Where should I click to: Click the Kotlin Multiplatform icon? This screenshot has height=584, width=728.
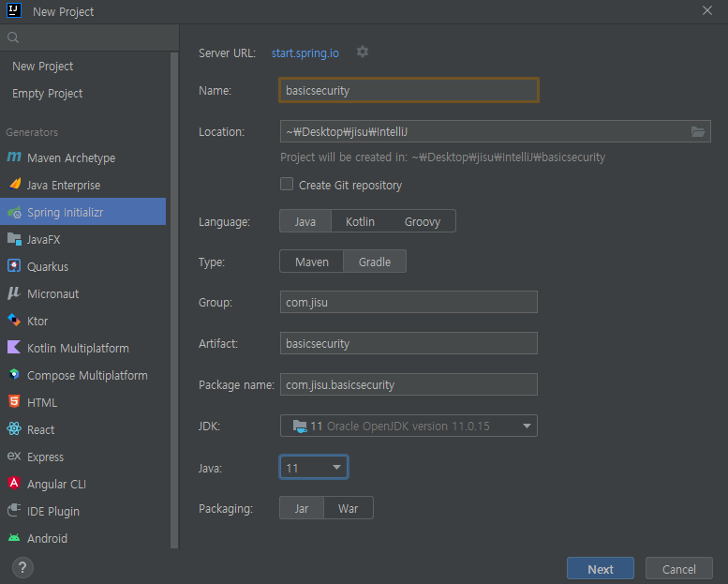pyautogui.click(x=14, y=347)
